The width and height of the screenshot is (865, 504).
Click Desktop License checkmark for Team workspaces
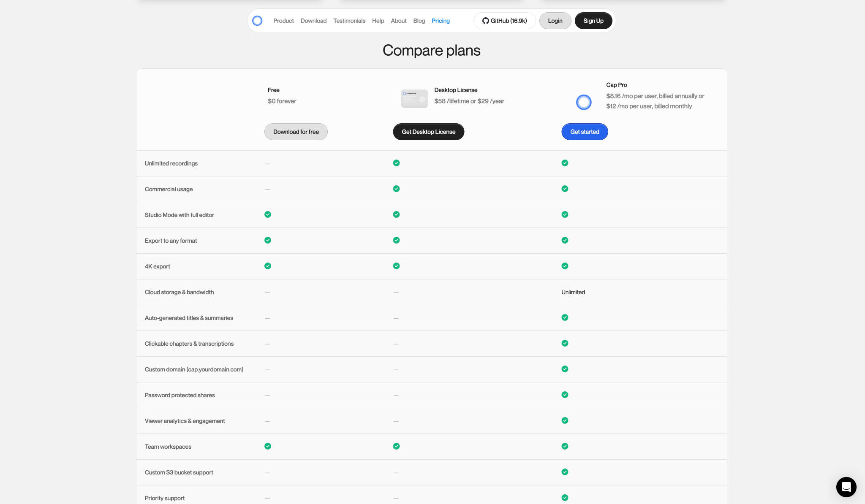coord(396,446)
